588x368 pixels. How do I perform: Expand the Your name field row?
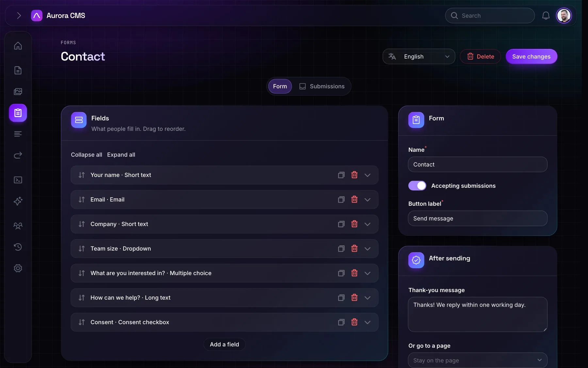pos(367,175)
